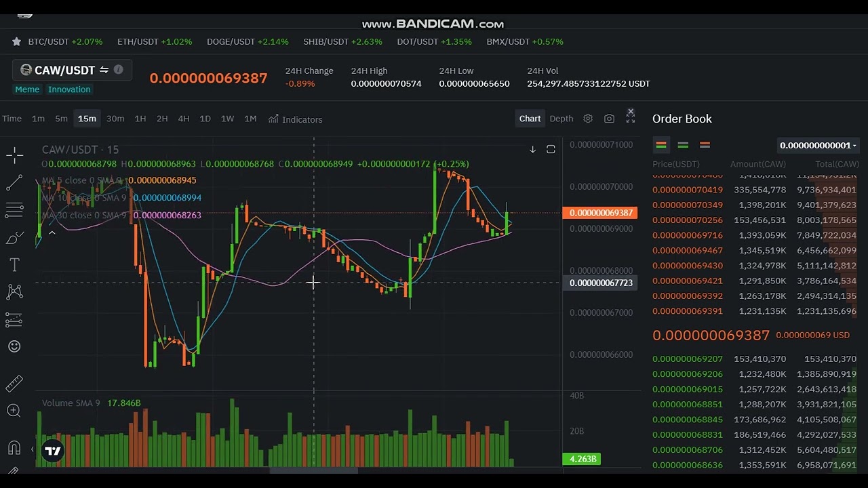The width and height of the screenshot is (868, 488).
Task: Click the down arrow in chart header
Action: click(x=532, y=149)
